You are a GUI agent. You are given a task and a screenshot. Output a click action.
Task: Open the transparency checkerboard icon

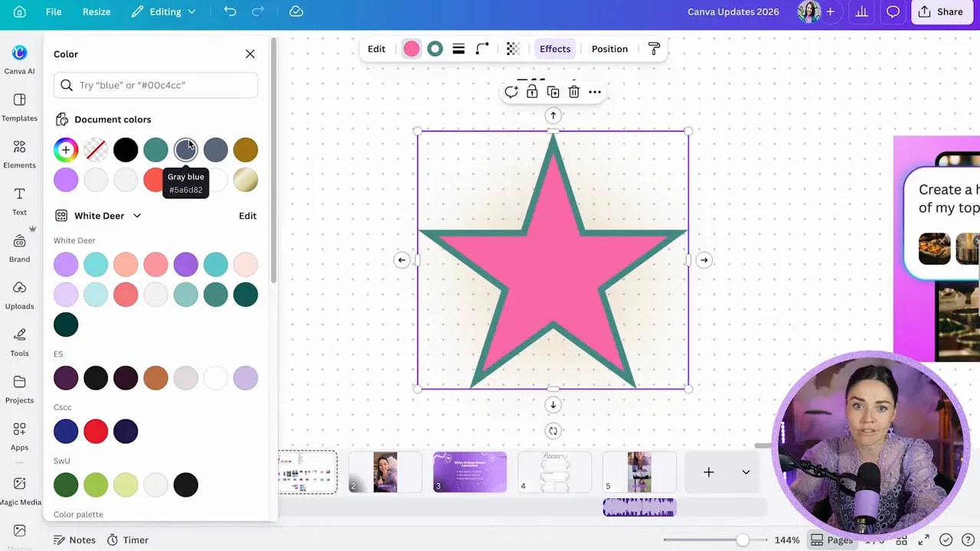(513, 49)
